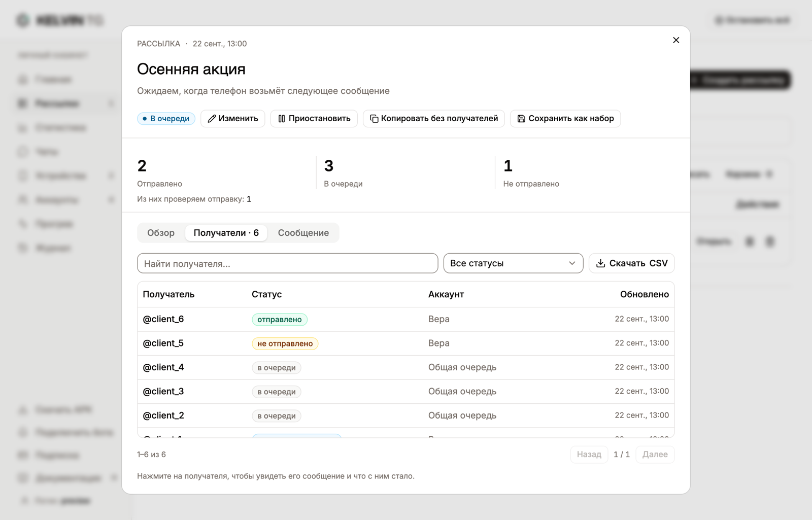
Task: Click Общая очередь in @client_4 row
Action: 462,367
